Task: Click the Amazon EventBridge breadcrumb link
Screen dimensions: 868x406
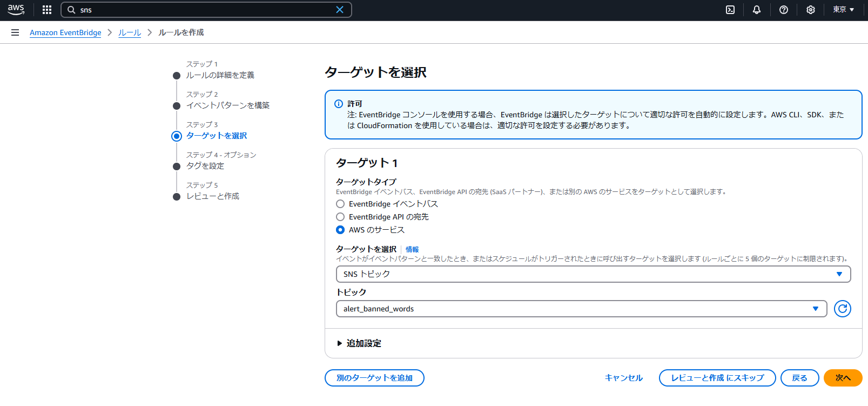Action: point(65,32)
